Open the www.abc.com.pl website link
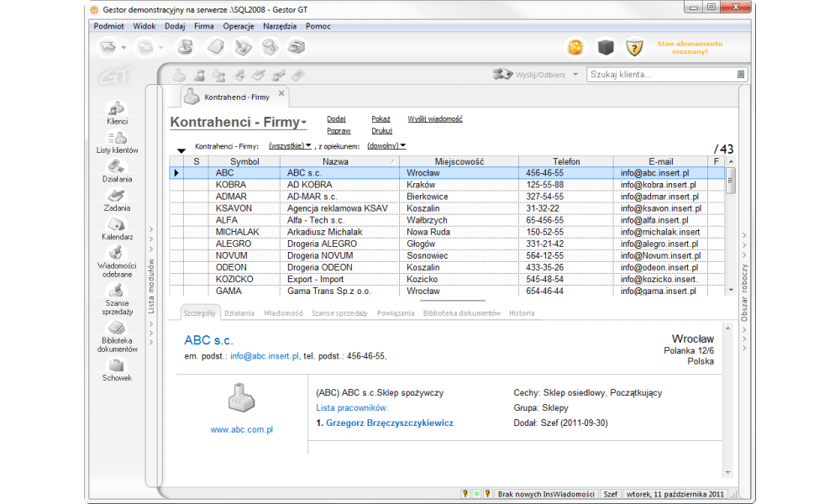Image resolution: width=840 pixels, height=504 pixels. [242, 429]
